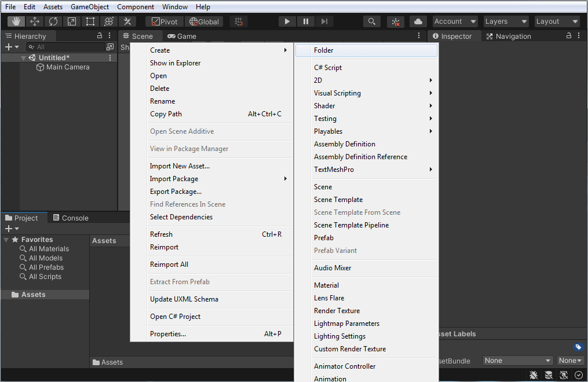Select the Move tool
The height and width of the screenshot is (382, 588).
pos(35,21)
